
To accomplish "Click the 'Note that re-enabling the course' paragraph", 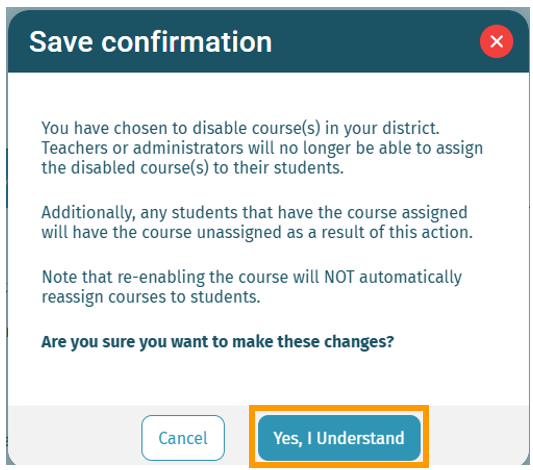I will (252, 287).
